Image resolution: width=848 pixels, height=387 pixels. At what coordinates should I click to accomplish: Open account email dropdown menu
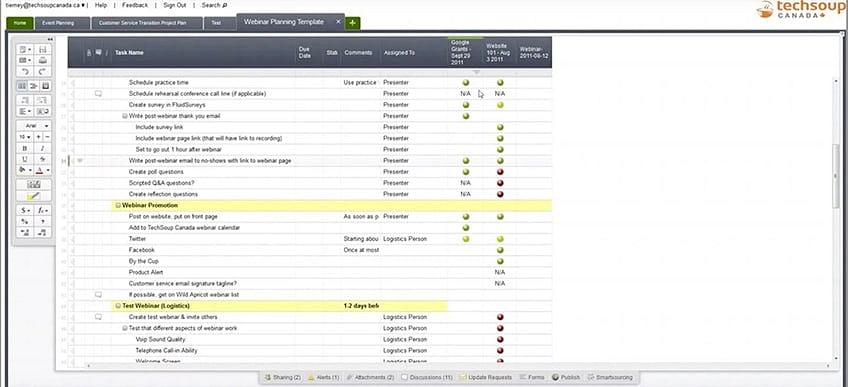click(45, 5)
